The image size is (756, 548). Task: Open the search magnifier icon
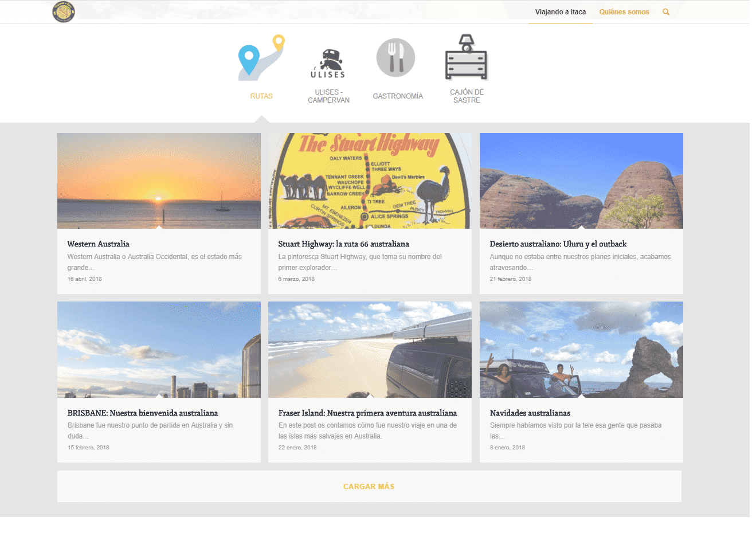[666, 12]
